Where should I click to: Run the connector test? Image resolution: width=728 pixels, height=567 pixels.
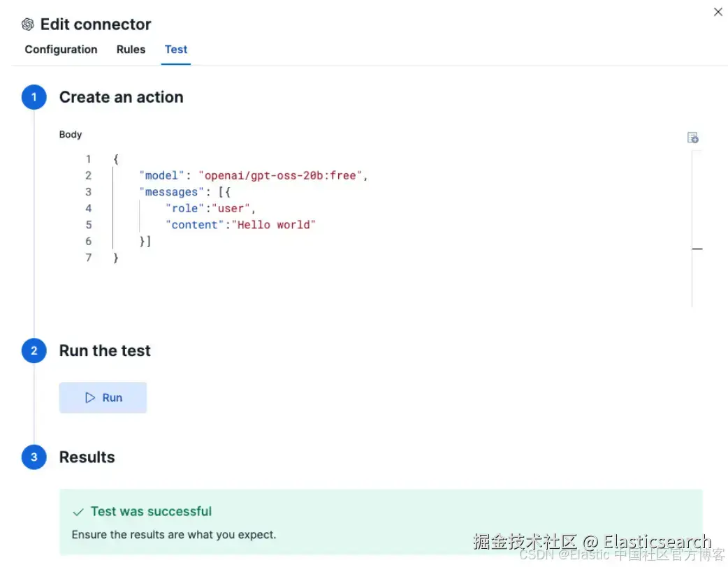tap(103, 397)
